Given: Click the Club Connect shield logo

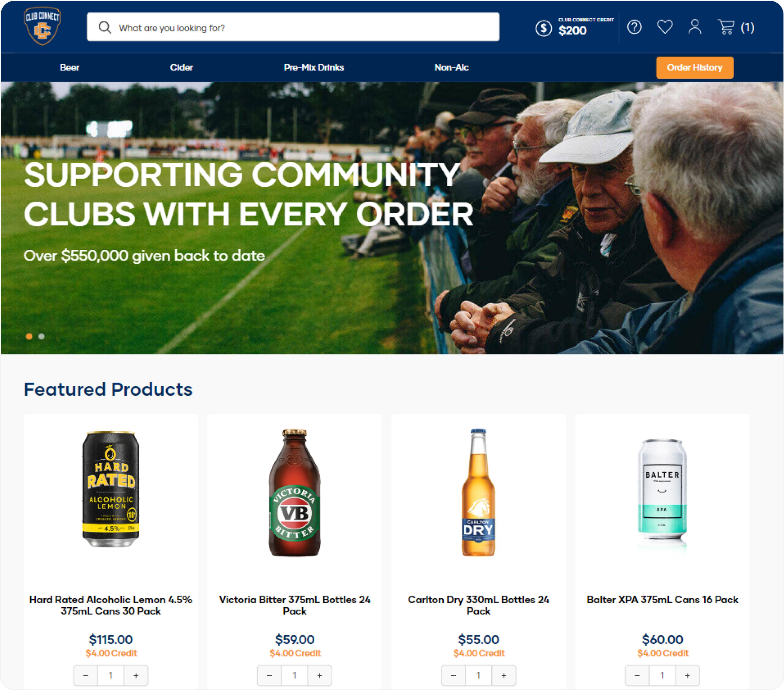Looking at the screenshot, I should tap(42, 26).
